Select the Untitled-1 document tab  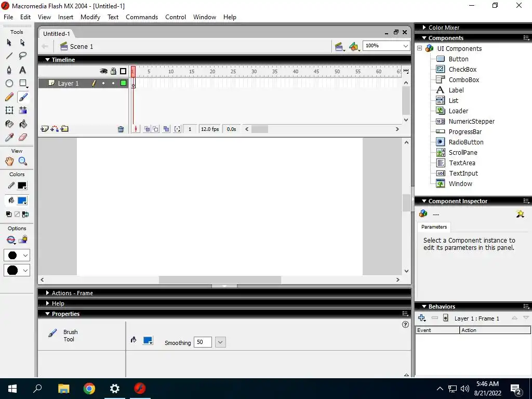(56, 34)
